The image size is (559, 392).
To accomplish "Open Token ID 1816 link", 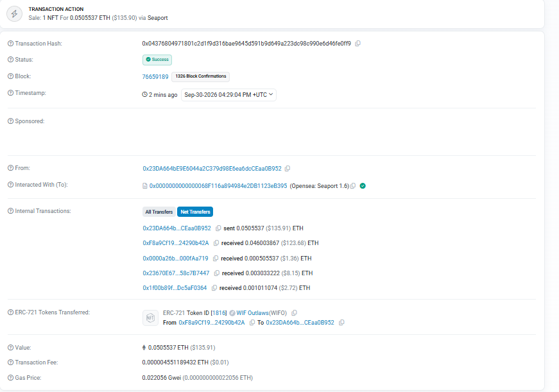I will pyautogui.click(x=219, y=313).
